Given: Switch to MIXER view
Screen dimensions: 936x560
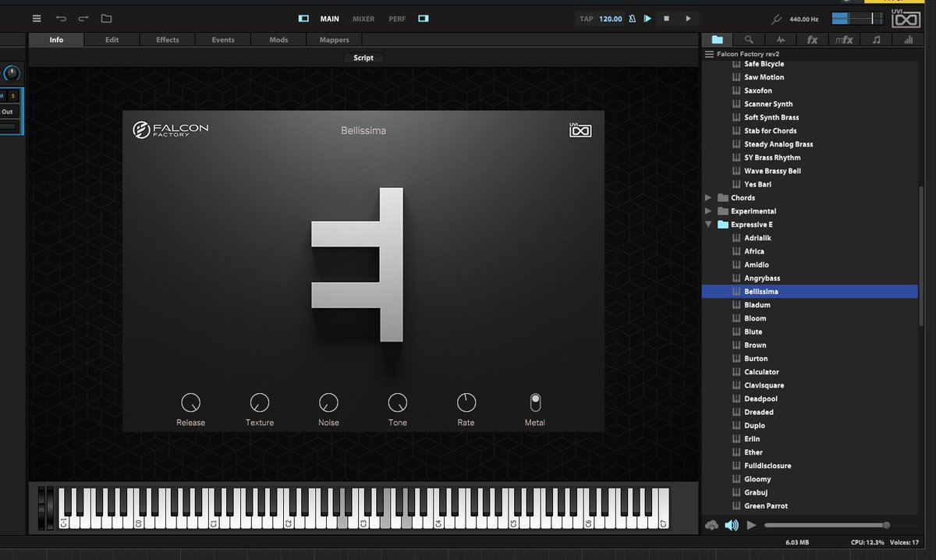Looking at the screenshot, I should click(x=363, y=19).
